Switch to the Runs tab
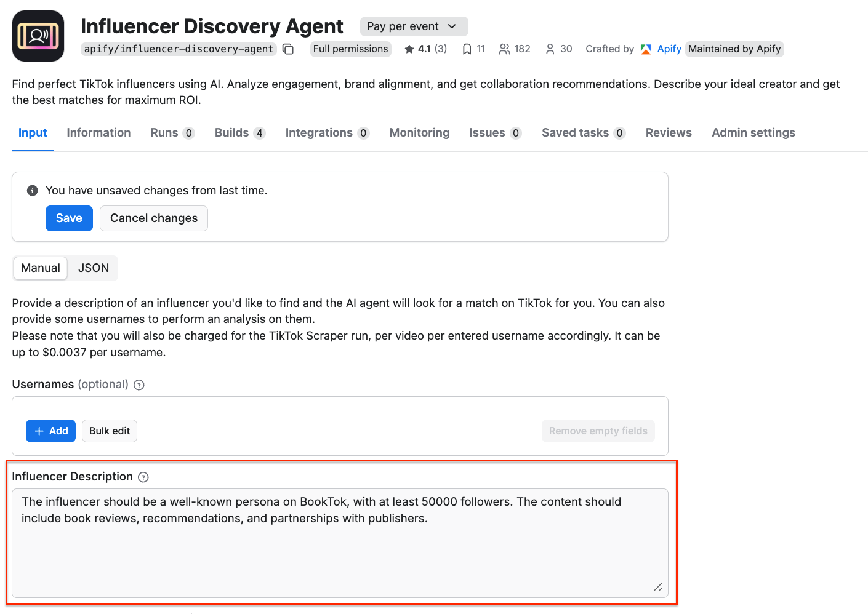Viewport: 868px width, 614px height. 164,132
